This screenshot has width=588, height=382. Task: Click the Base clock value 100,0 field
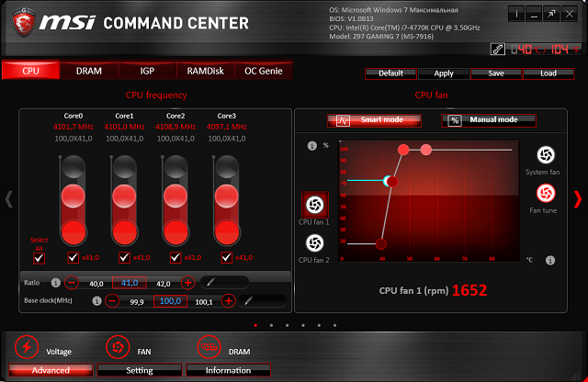tap(170, 300)
